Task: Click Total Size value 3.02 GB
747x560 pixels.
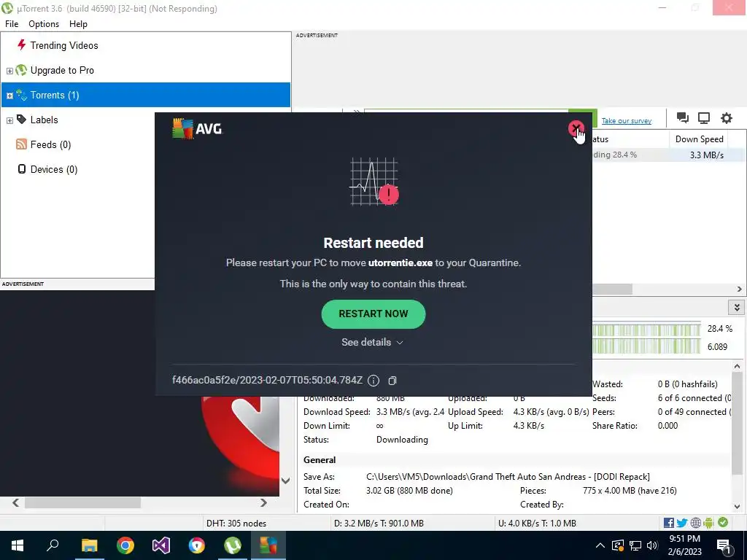Action: (409, 491)
